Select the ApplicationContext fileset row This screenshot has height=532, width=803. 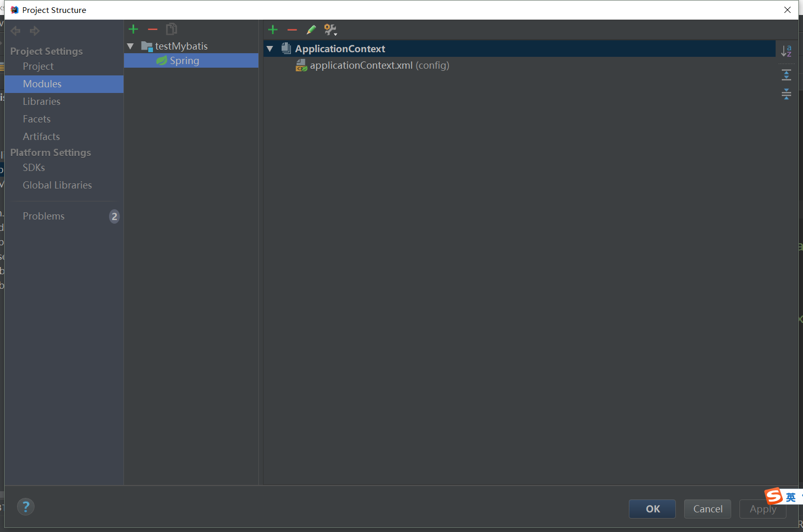coord(520,49)
